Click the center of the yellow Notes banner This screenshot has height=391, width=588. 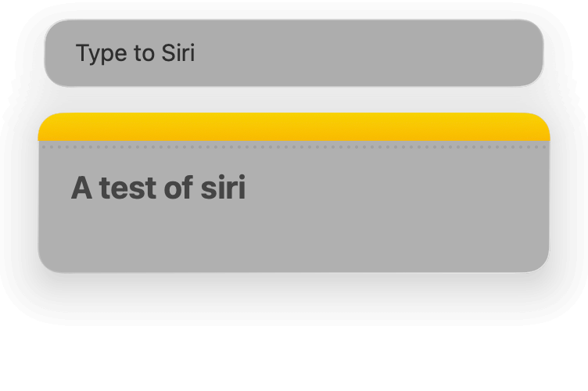293,127
